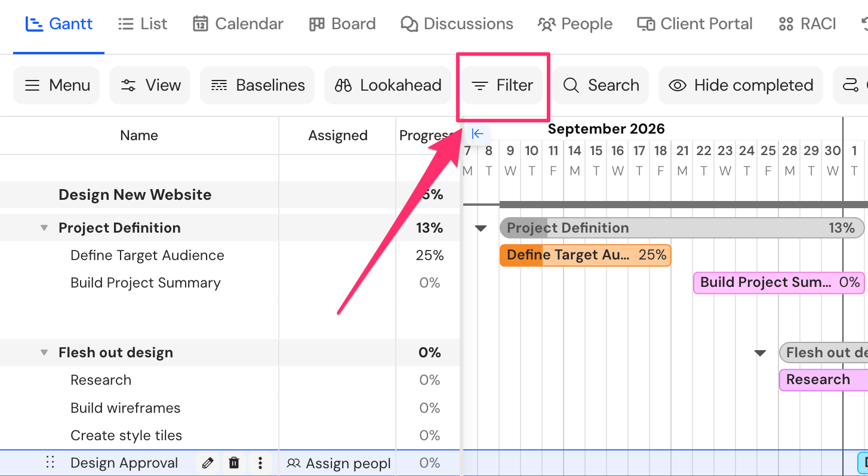Viewport: 868px width, 476px height.
Task: Open the Menu button
Action: point(57,85)
